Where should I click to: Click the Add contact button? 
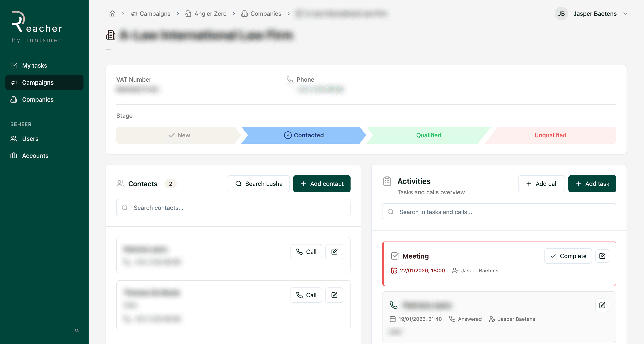(x=322, y=184)
